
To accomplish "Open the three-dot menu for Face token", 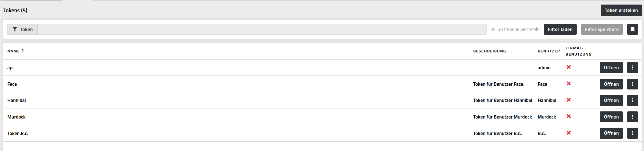I will pos(632,84).
